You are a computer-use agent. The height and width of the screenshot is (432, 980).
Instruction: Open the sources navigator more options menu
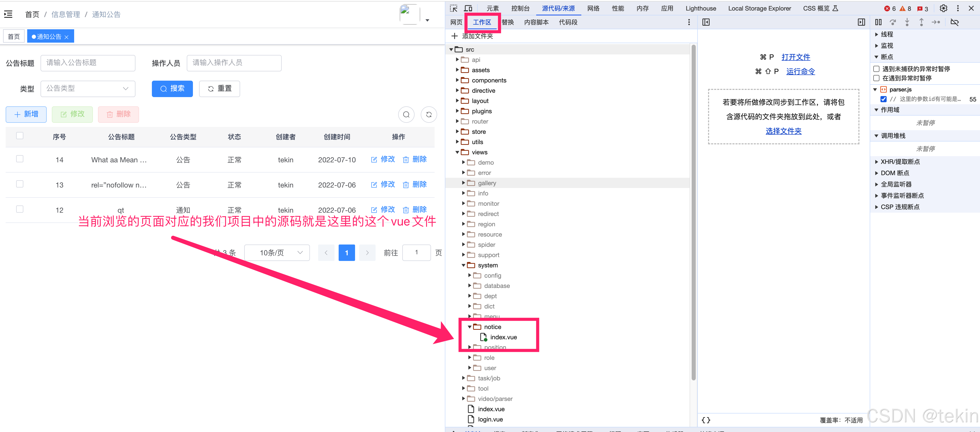pos(689,22)
